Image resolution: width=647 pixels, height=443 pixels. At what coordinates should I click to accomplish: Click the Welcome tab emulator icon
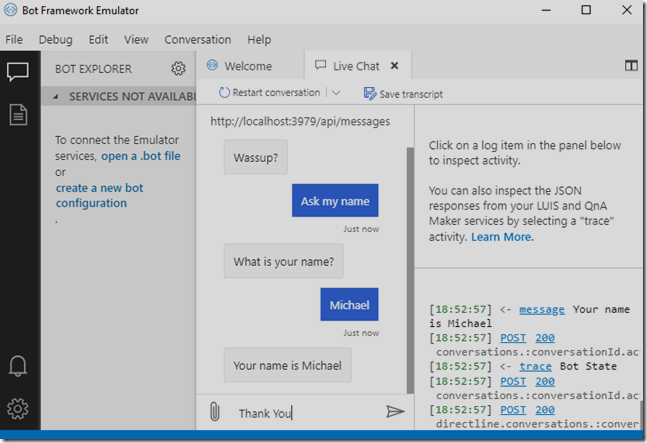coord(212,65)
